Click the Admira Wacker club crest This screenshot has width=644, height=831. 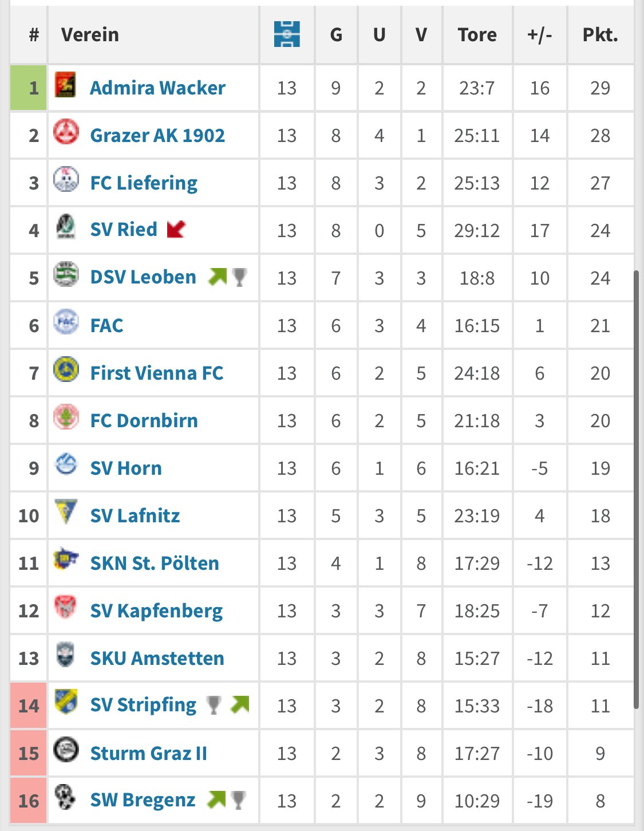65,84
